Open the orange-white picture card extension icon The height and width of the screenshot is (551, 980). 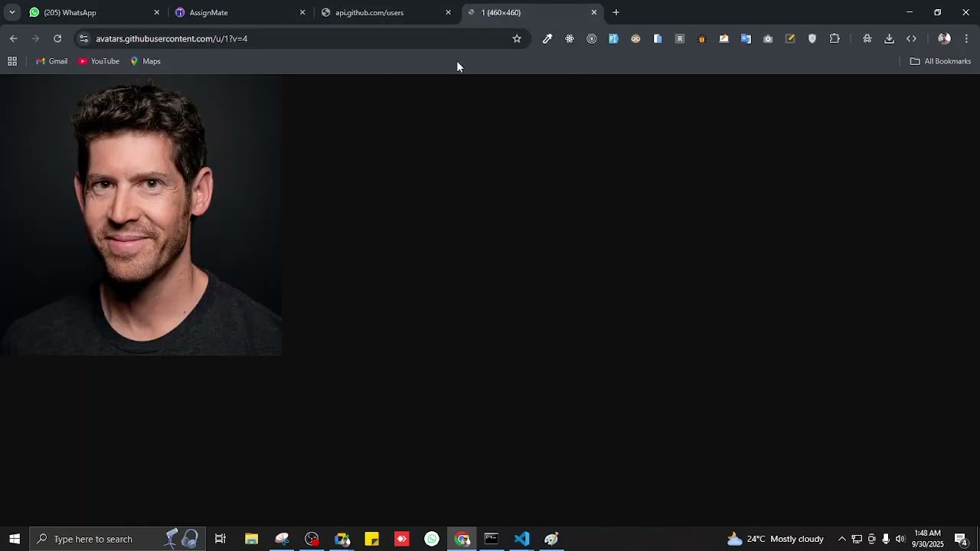click(724, 38)
